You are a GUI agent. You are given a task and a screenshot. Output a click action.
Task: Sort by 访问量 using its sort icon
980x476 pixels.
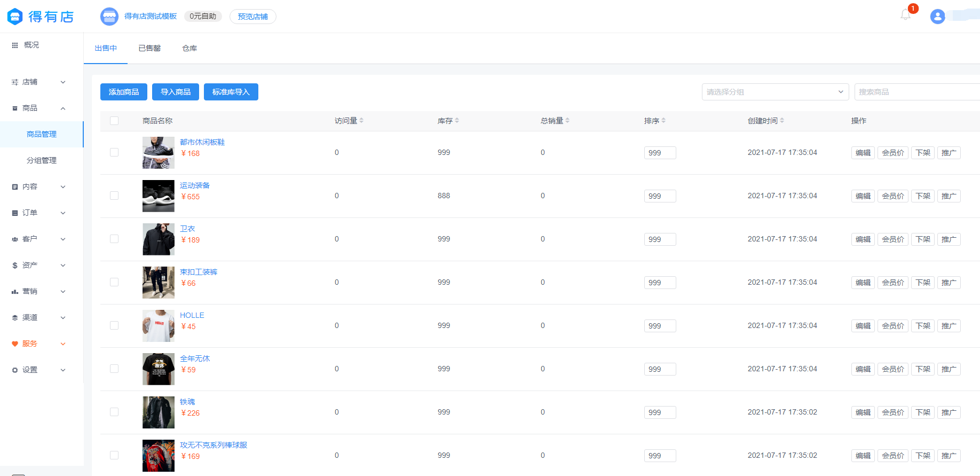pyautogui.click(x=361, y=121)
